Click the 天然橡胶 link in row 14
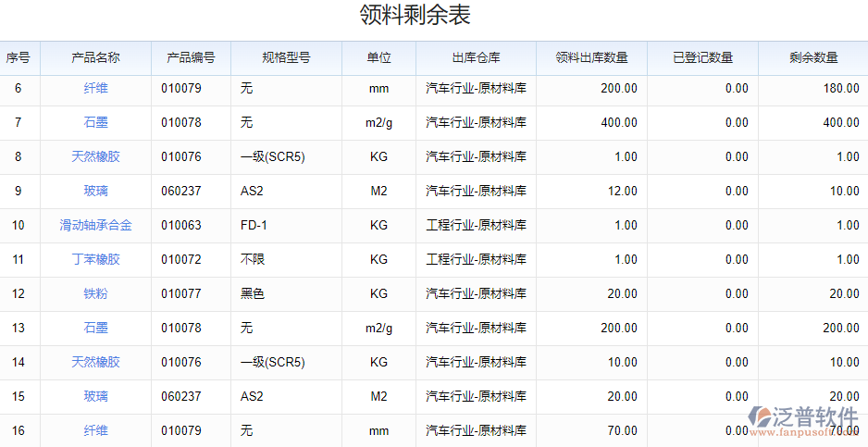Viewport: 868px width, 447px height. click(x=95, y=363)
